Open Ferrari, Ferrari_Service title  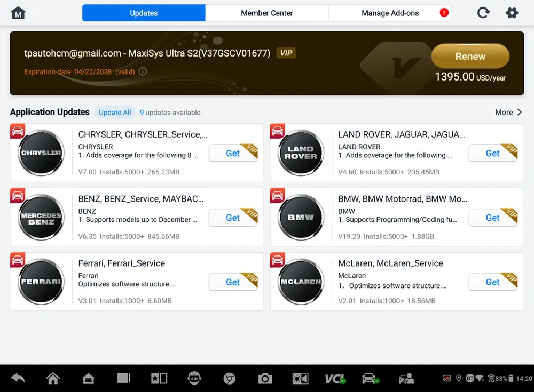[x=122, y=263]
